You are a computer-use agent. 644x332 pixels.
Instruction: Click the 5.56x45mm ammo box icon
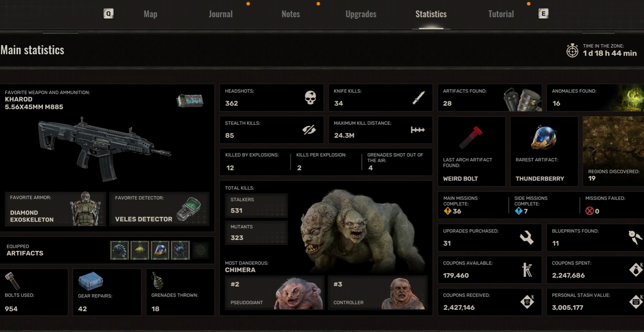pos(190,101)
